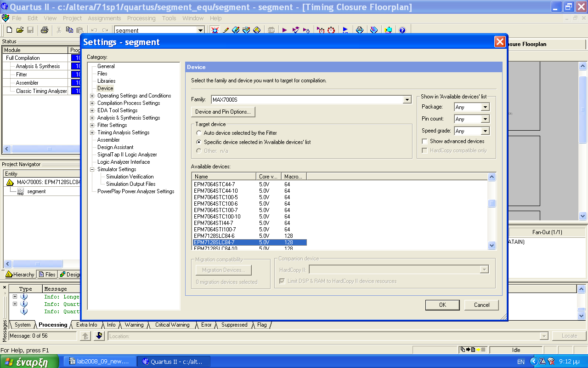Click the message down arrow icon
The height and width of the screenshot is (368, 588).
pyautogui.click(x=99, y=336)
